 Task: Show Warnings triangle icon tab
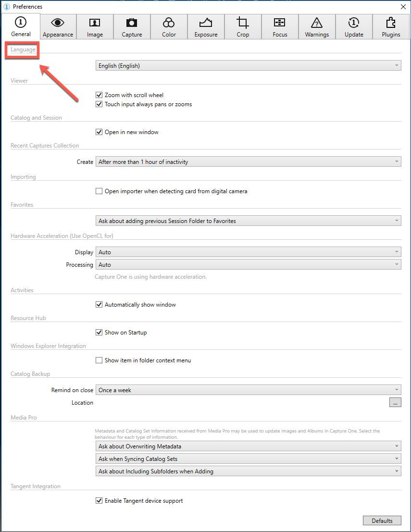(x=317, y=27)
